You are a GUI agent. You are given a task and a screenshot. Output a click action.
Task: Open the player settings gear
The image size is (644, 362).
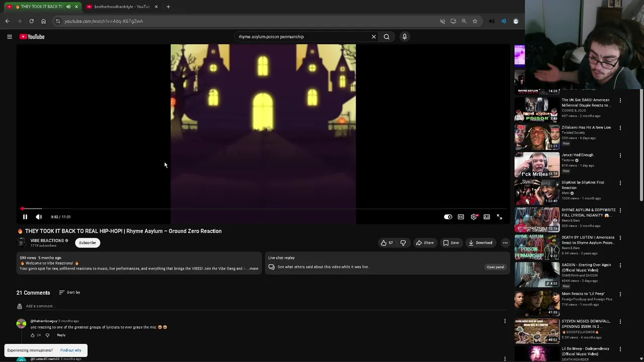click(x=474, y=217)
